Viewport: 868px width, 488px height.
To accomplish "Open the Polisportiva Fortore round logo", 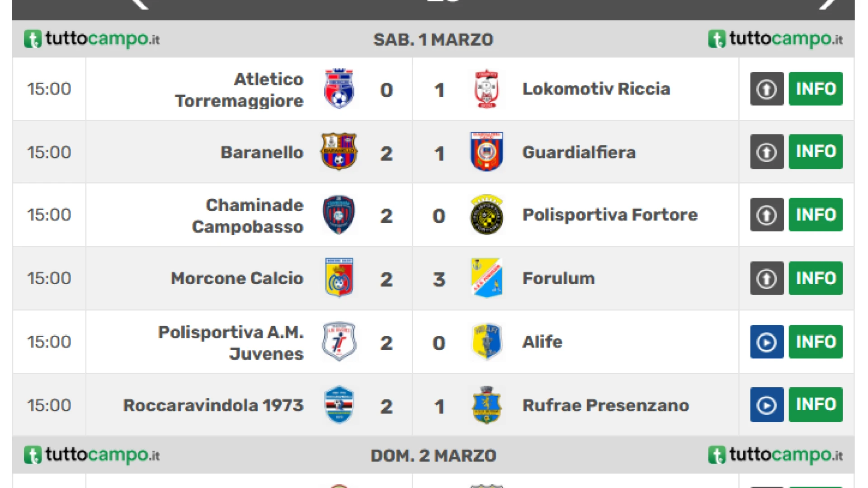I will coord(486,215).
